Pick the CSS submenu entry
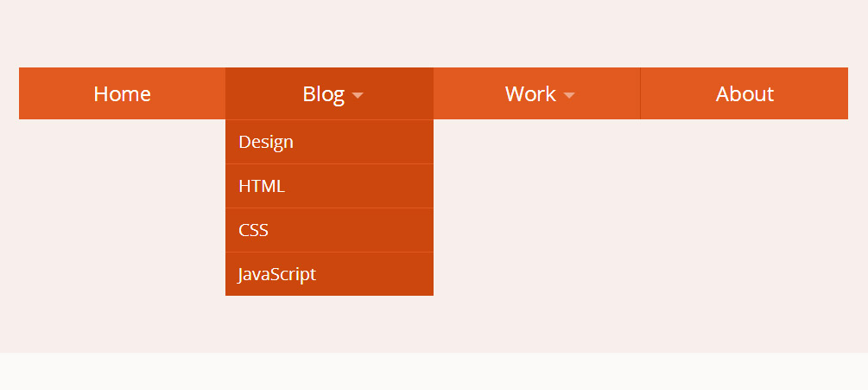 (329, 230)
